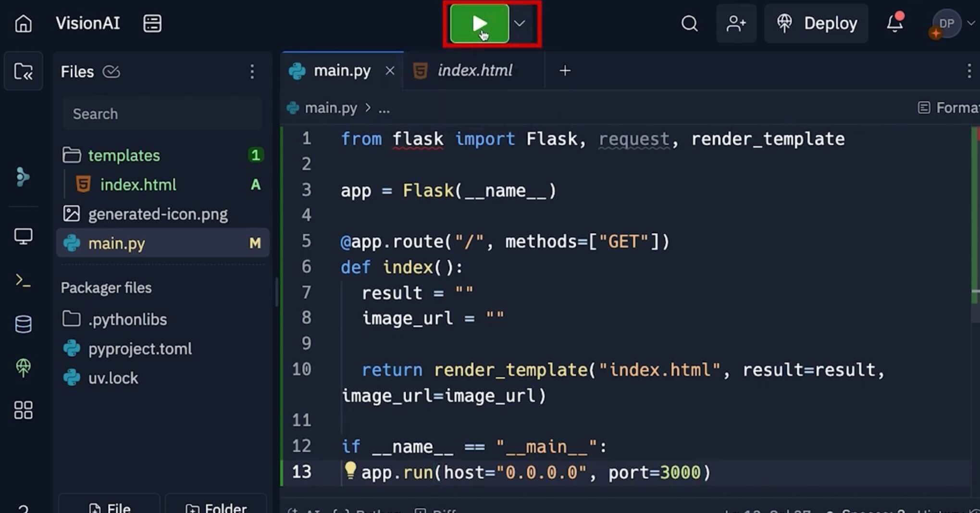The width and height of the screenshot is (980, 513).
Task: Expand the templates folder
Action: point(124,155)
